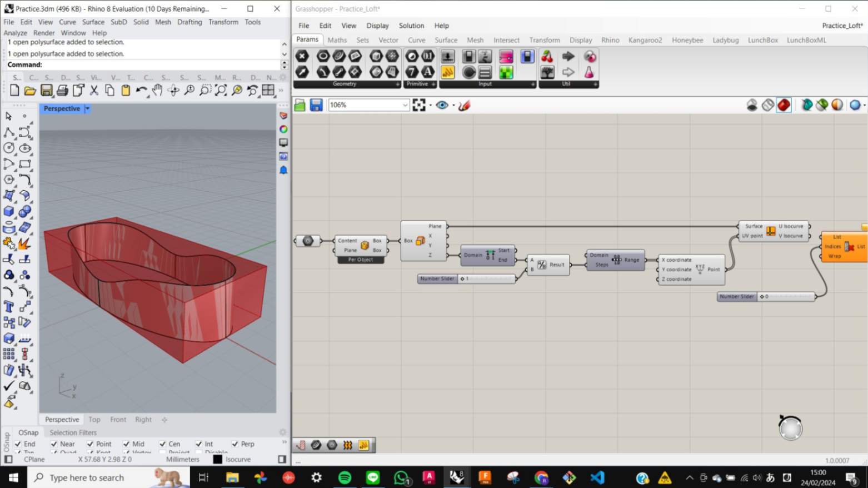Expand the Primitive panel with plus
The image size is (868, 488).
tap(433, 84)
